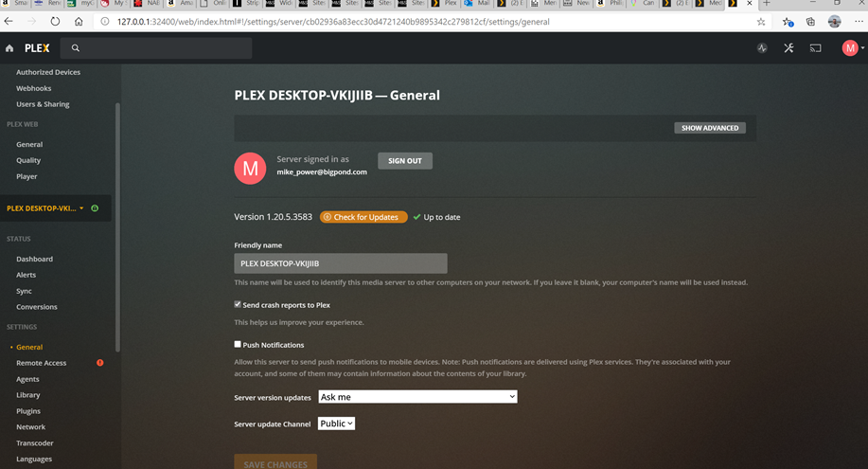868x469 pixels.
Task: Click the SHOW ADVANCED button
Action: [710, 128]
